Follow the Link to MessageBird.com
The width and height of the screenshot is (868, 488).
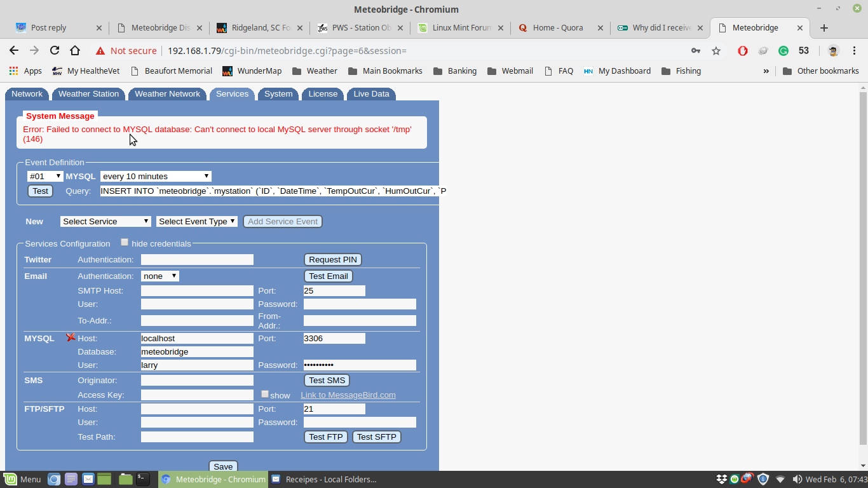[x=348, y=395]
